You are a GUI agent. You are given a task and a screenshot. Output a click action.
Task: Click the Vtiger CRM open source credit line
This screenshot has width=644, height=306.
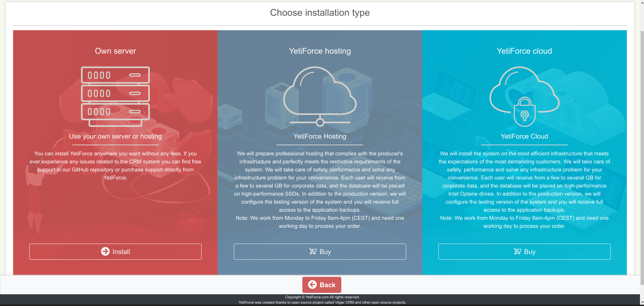[x=322, y=302]
